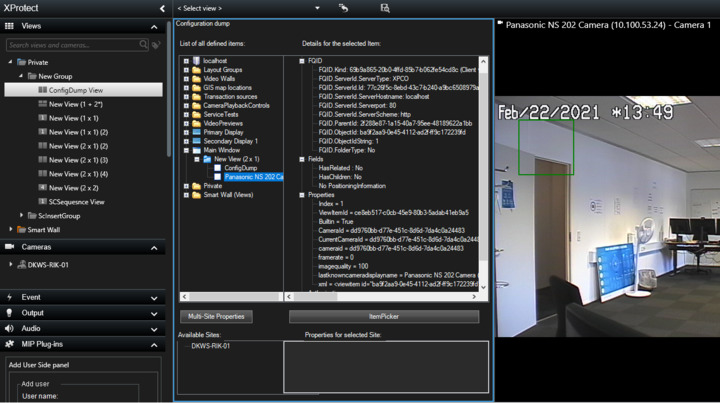
Task: Click the search magnifier icon in Views
Action: pyautogui.click(x=144, y=45)
